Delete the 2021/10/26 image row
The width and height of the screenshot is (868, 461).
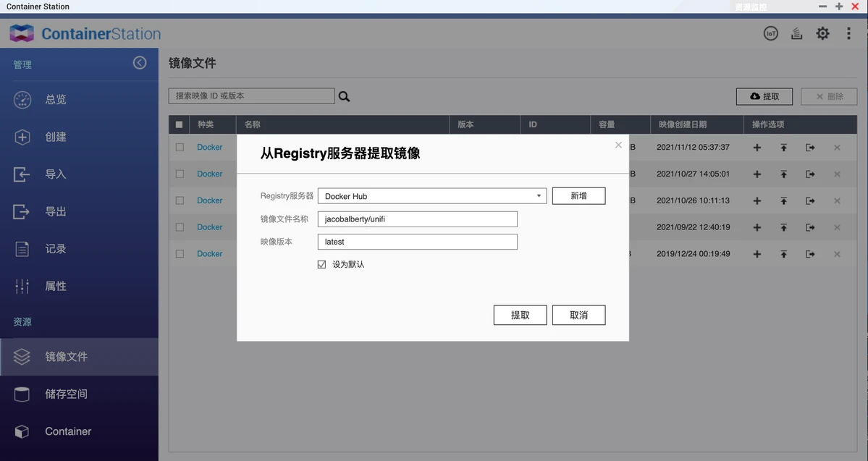pos(837,200)
